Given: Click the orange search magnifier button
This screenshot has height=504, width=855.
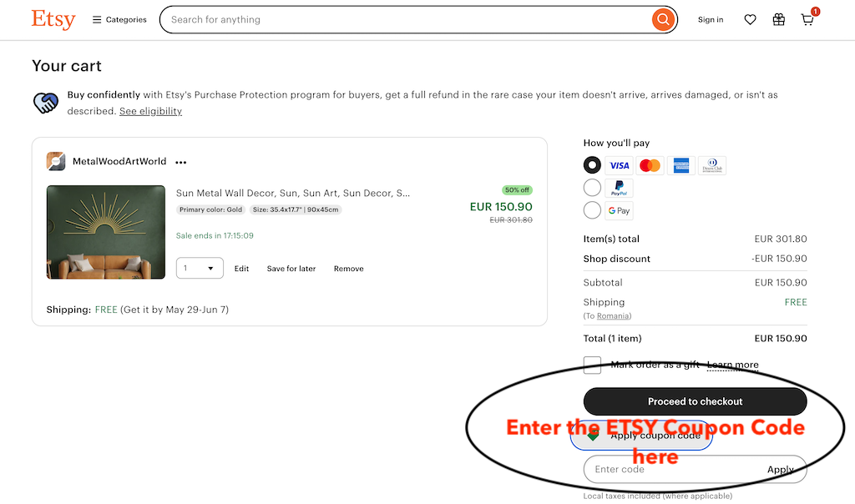Looking at the screenshot, I should tap(663, 20).
